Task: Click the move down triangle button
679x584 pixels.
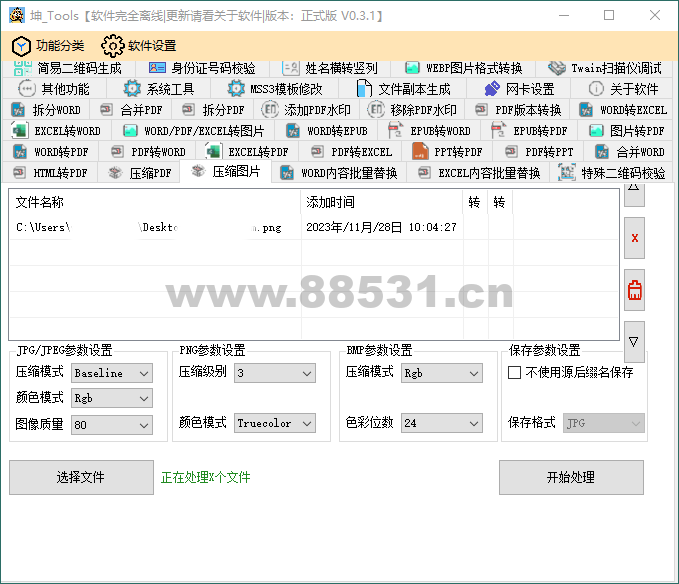Action: (x=634, y=342)
